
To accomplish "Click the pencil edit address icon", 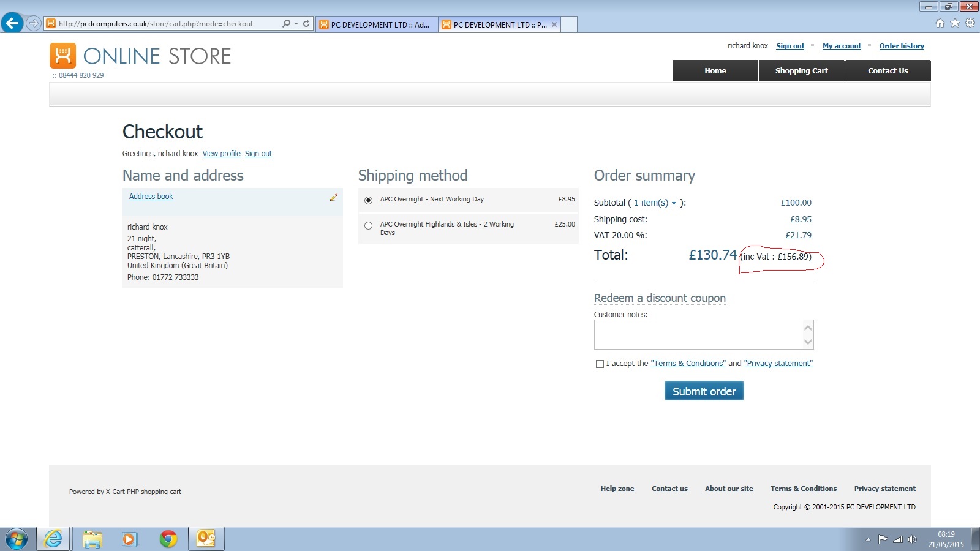I will [334, 197].
